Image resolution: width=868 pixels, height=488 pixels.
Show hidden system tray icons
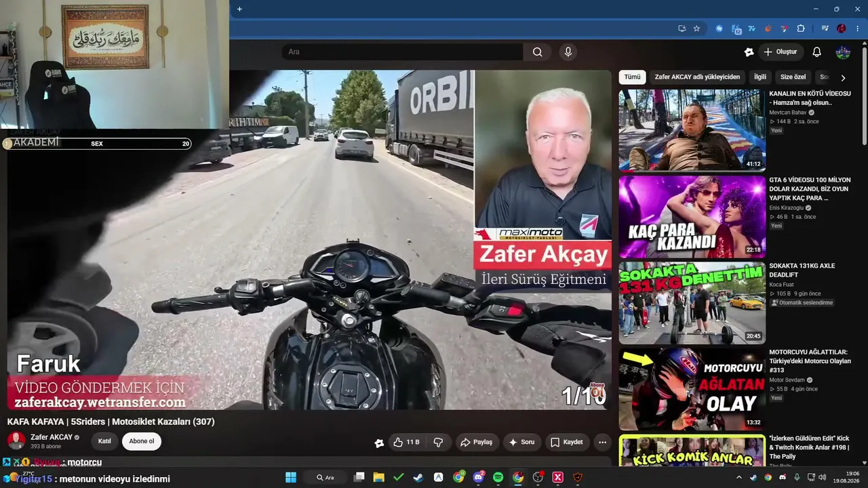(739, 477)
